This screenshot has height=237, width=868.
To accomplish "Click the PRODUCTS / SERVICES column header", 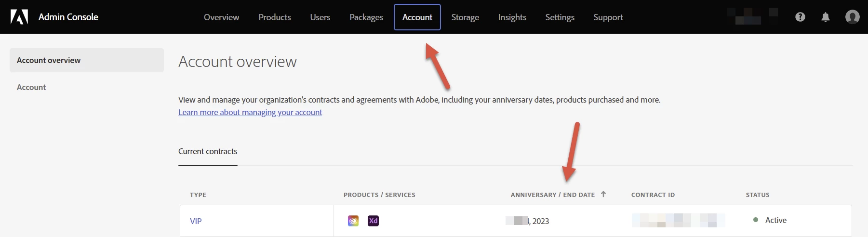I will 379,195.
